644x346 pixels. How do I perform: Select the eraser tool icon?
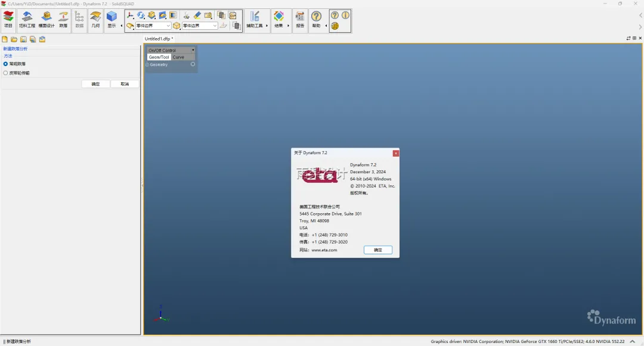pyautogui.click(x=197, y=15)
